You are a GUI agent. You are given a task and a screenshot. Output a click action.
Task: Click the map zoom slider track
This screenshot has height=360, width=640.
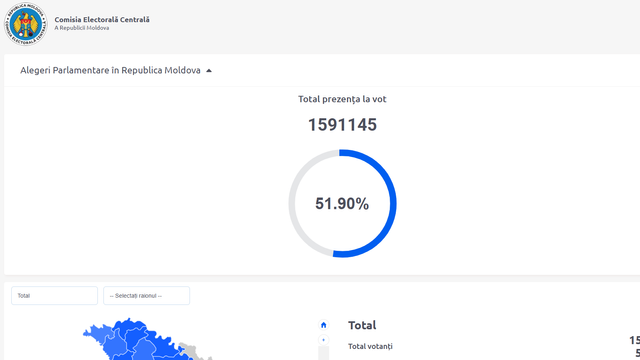(x=323, y=353)
